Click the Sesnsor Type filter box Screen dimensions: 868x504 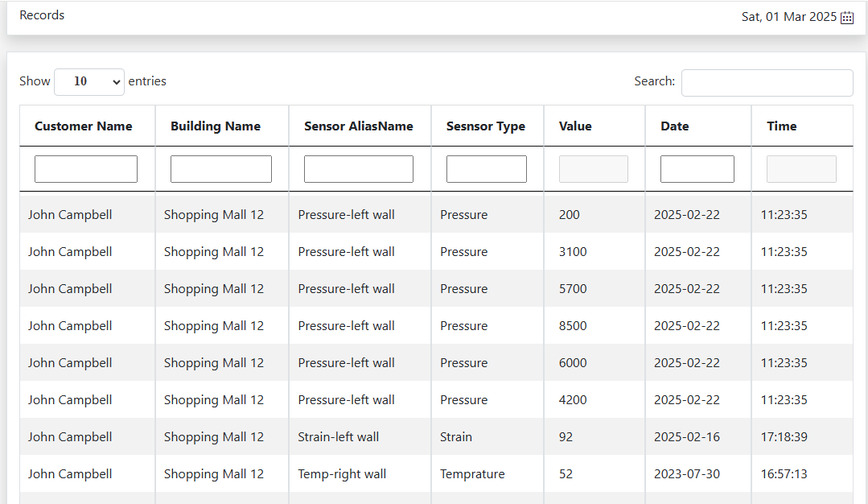click(x=487, y=169)
